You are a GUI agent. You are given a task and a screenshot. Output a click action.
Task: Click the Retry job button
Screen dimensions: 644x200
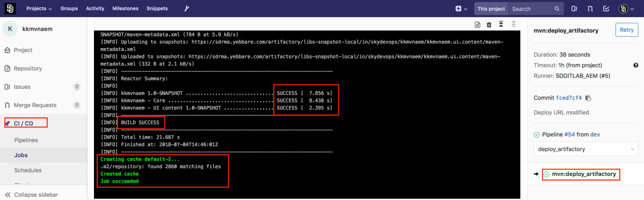click(626, 30)
